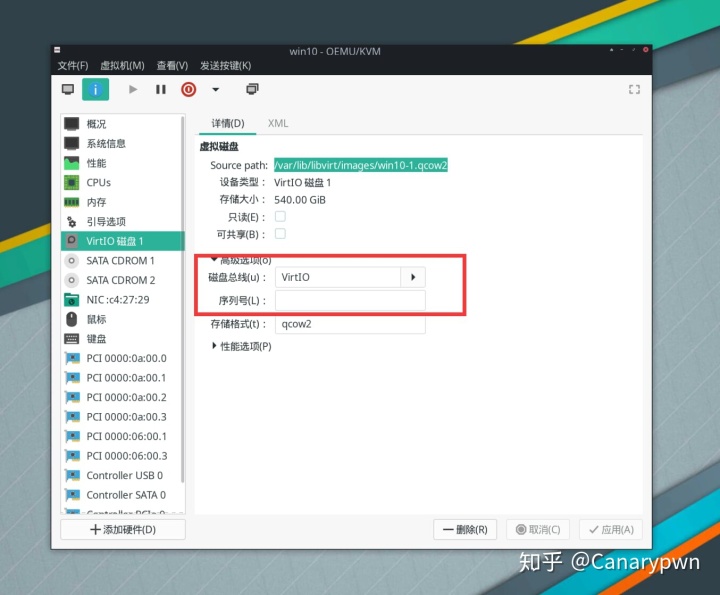Show the graphical console monitor icon
This screenshot has height=595, width=720.
point(68,89)
